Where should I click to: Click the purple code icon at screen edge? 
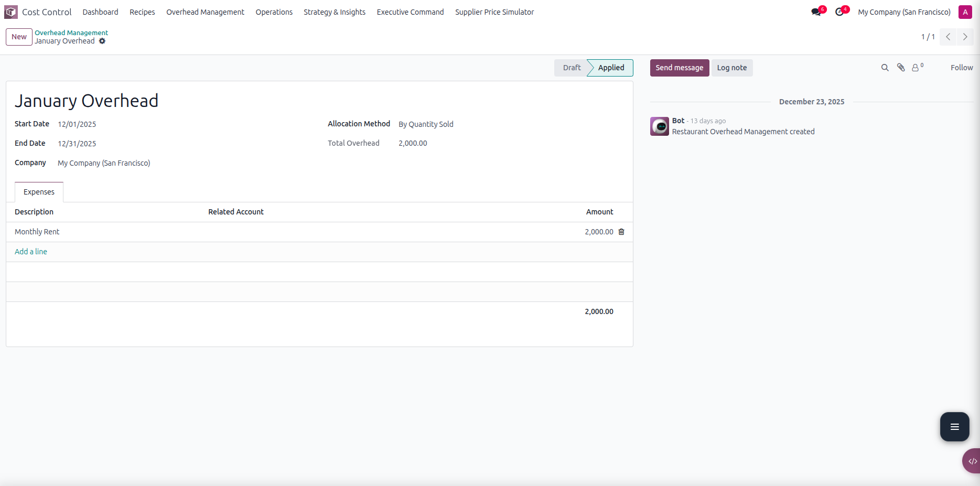972,461
